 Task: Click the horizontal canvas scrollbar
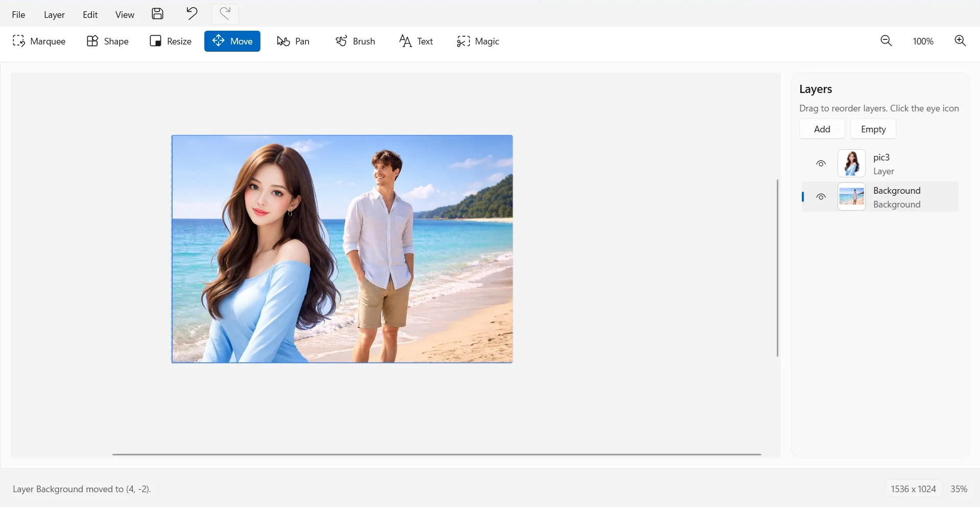click(437, 454)
